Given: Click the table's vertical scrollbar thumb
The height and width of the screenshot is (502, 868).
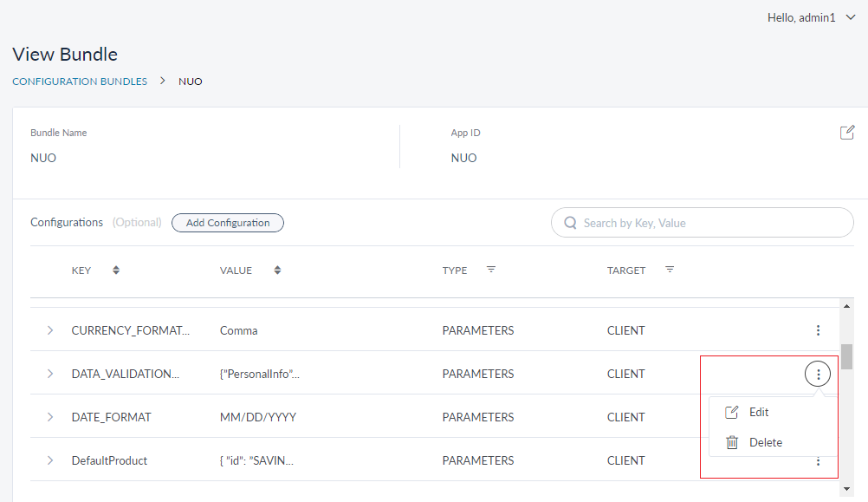Looking at the screenshot, I should [x=846, y=356].
